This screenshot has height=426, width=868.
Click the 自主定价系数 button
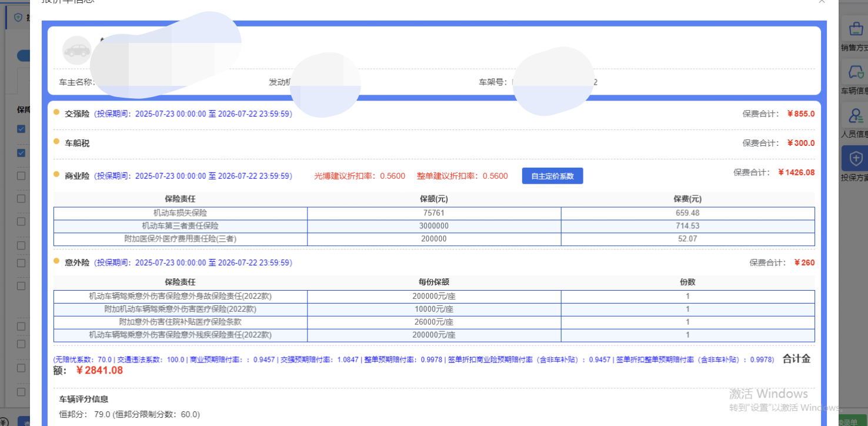coord(552,176)
